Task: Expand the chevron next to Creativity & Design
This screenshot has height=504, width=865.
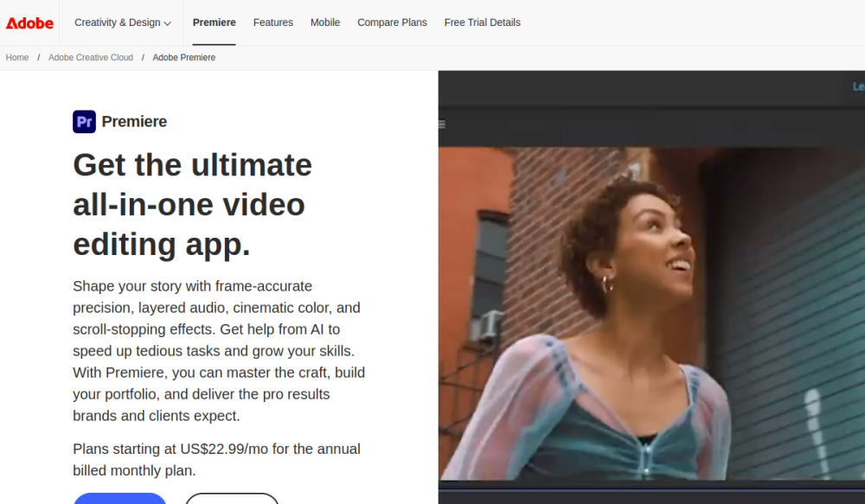Action: coord(170,23)
